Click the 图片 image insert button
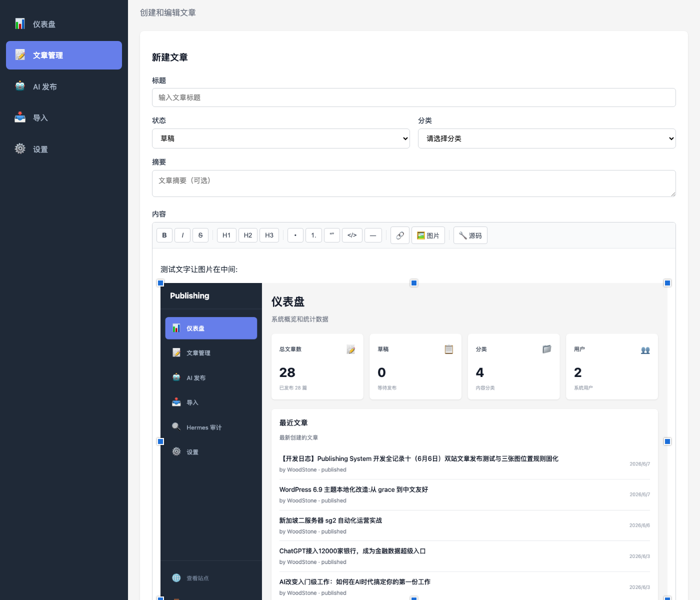Screen dimensions: 700x600 [428, 235]
